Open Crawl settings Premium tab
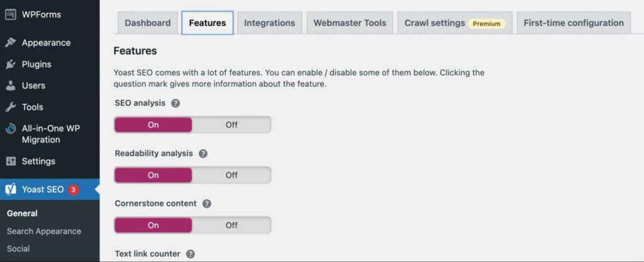 (x=455, y=23)
